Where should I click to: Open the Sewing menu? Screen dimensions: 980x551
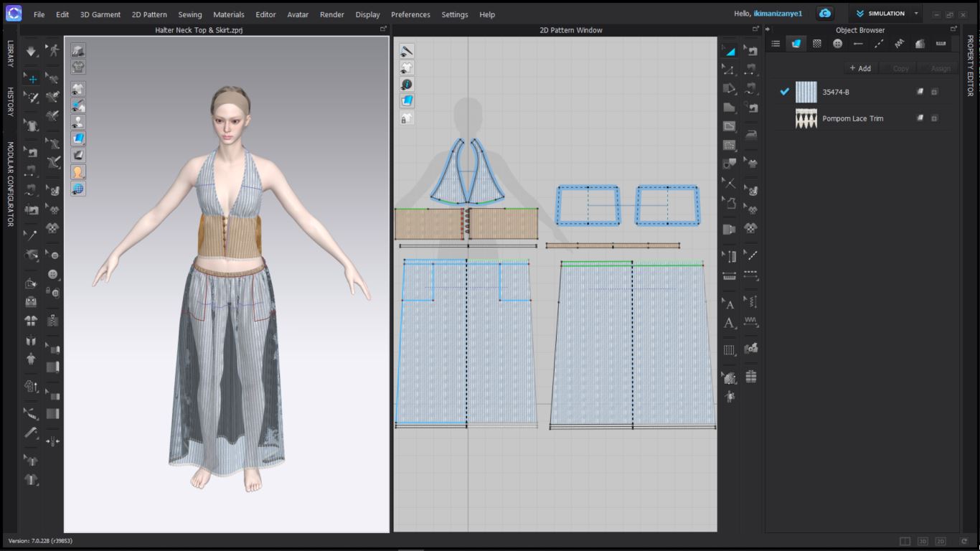coord(190,14)
